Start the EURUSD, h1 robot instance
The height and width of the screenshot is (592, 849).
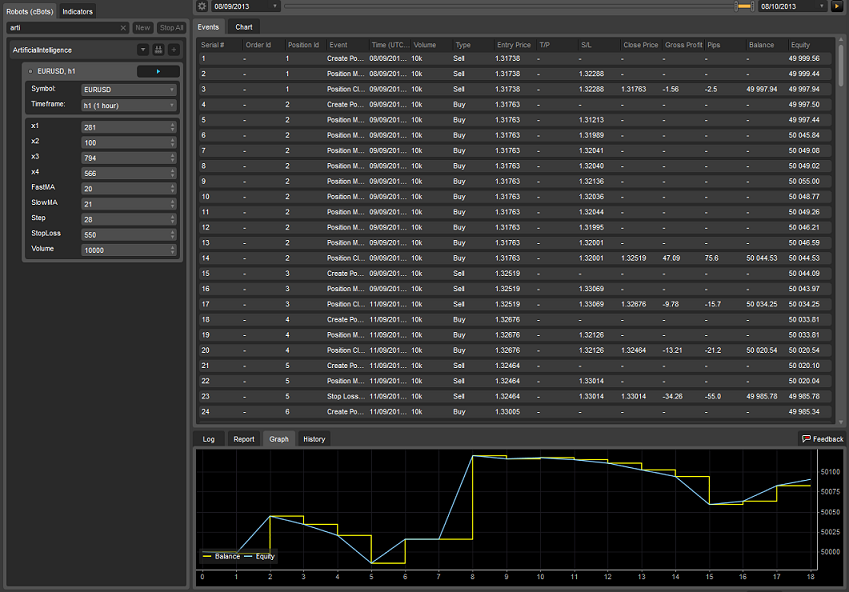[158, 71]
